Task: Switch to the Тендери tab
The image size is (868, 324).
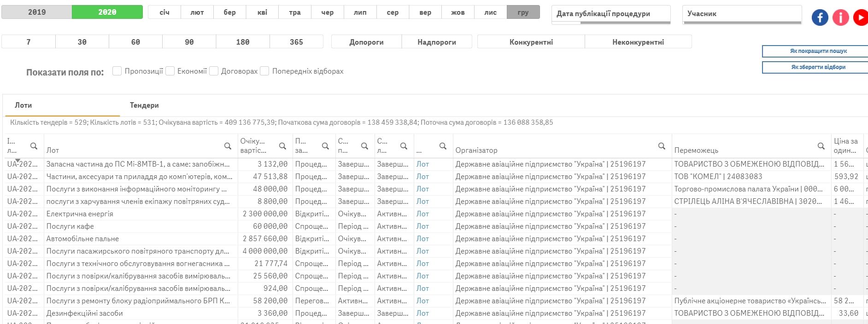Action: click(x=144, y=105)
